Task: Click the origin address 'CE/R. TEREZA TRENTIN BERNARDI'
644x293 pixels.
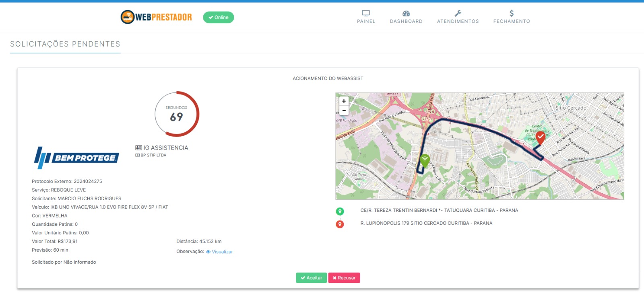Action: tap(439, 211)
